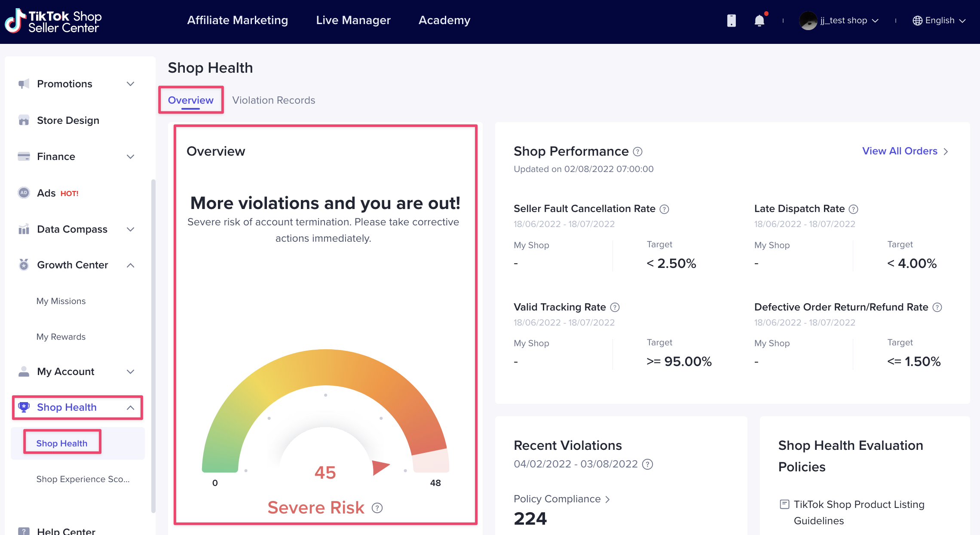The width and height of the screenshot is (980, 535).
Task: Open the English language selector
Action: pos(939,21)
